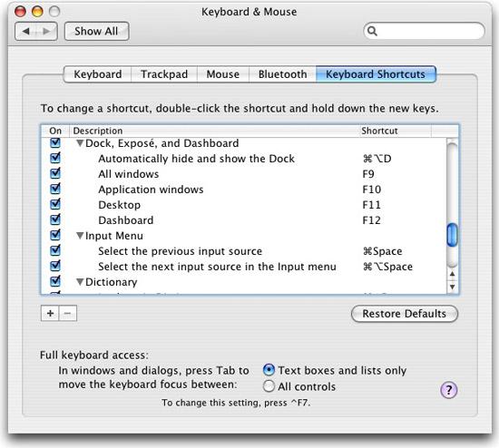Go back with the left arrow button

click(x=26, y=31)
